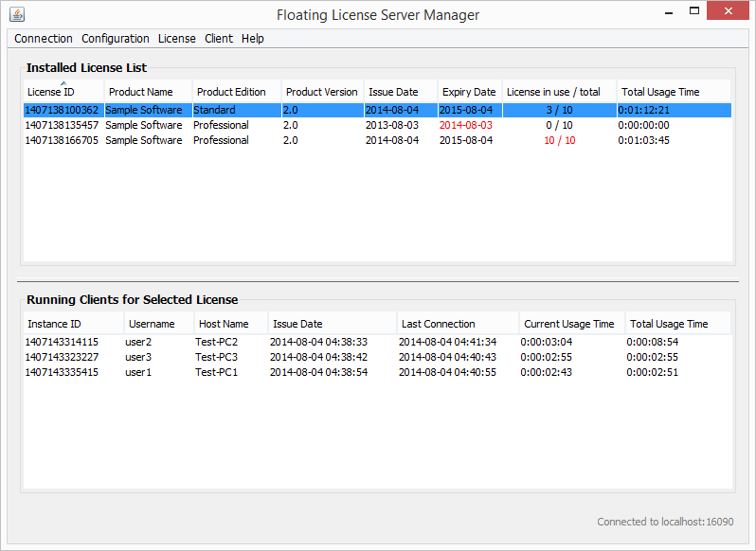
Task: Click the Java app icon in title bar
Action: [17, 14]
